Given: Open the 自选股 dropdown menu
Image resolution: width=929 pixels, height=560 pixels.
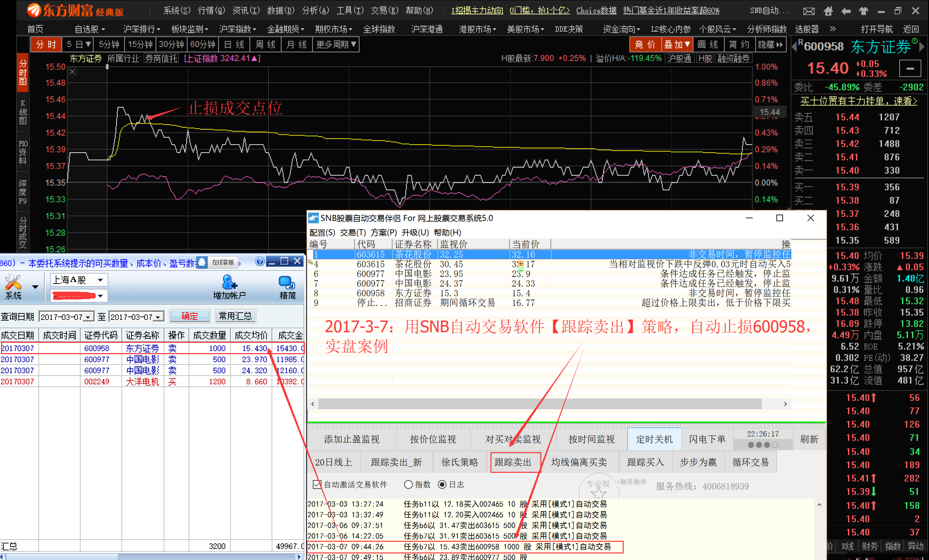Looking at the screenshot, I should tap(89, 29).
